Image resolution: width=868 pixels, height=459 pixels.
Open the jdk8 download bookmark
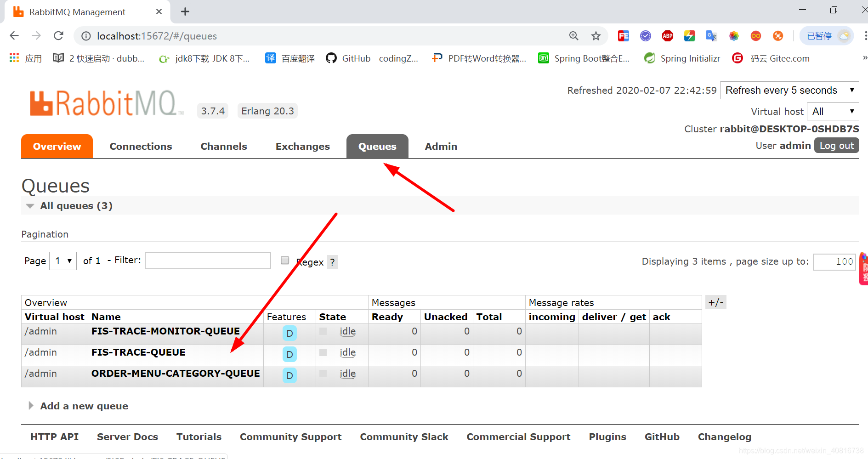204,58
